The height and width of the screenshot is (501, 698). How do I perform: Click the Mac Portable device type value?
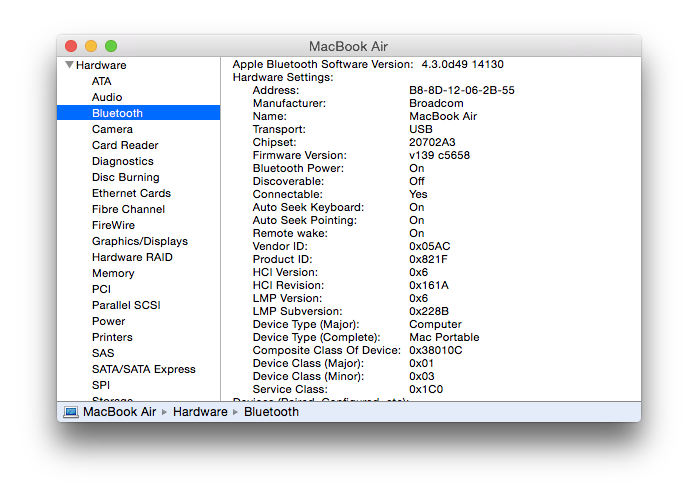(444, 338)
